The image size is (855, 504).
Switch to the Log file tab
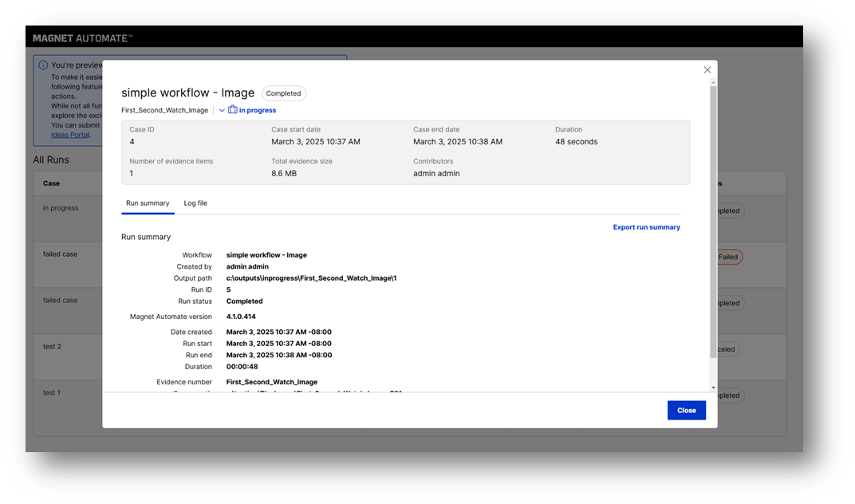(195, 203)
